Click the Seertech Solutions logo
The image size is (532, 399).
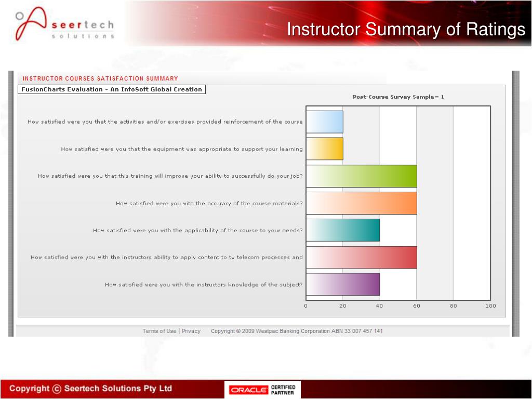coord(64,24)
